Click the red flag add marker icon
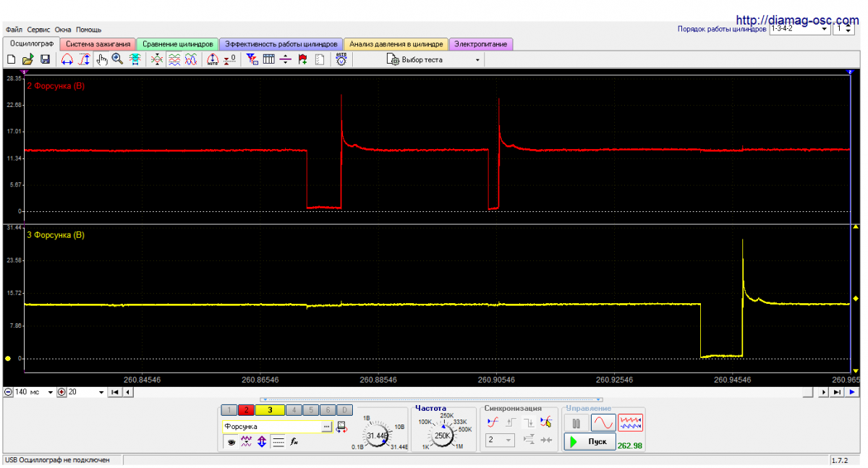This screenshot has height=468, width=868. tap(302, 60)
